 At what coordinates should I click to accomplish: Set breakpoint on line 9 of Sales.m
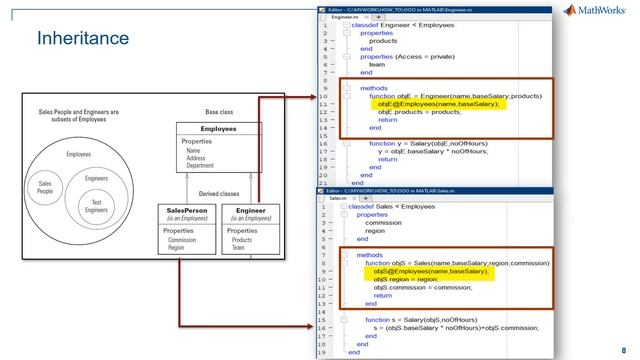[331, 271]
